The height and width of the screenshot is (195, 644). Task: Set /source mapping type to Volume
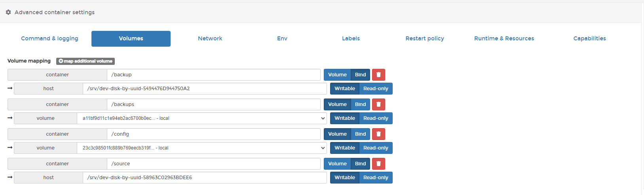pyautogui.click(x=337, y=164)
